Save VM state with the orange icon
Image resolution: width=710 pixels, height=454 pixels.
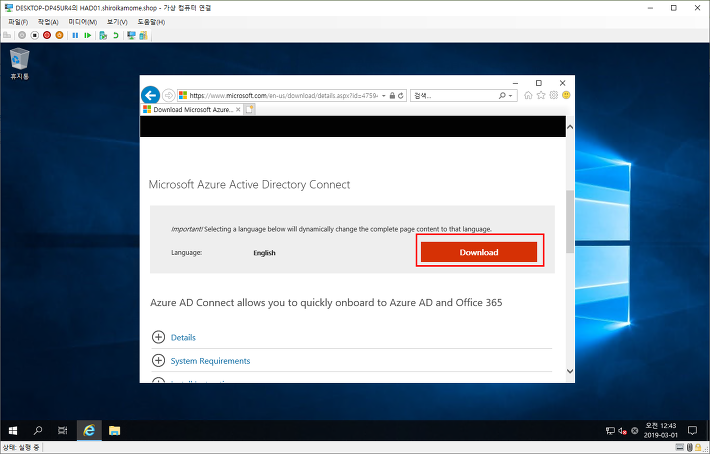(59, 35)
